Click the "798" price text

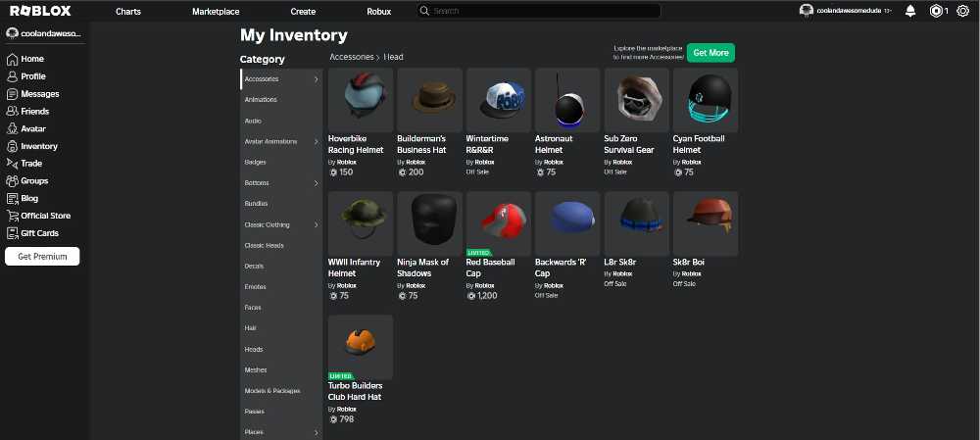point(347,419)
